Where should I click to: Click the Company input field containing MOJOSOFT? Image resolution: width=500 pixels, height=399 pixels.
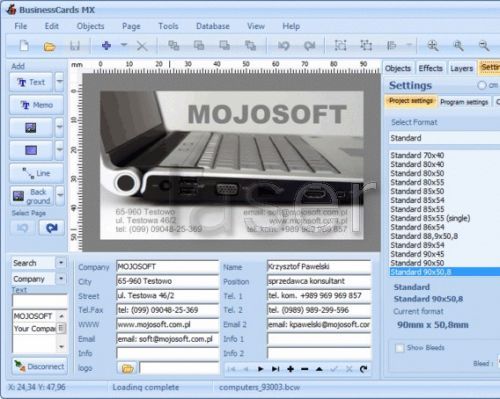pyautogui.click(x=167, y=267)
